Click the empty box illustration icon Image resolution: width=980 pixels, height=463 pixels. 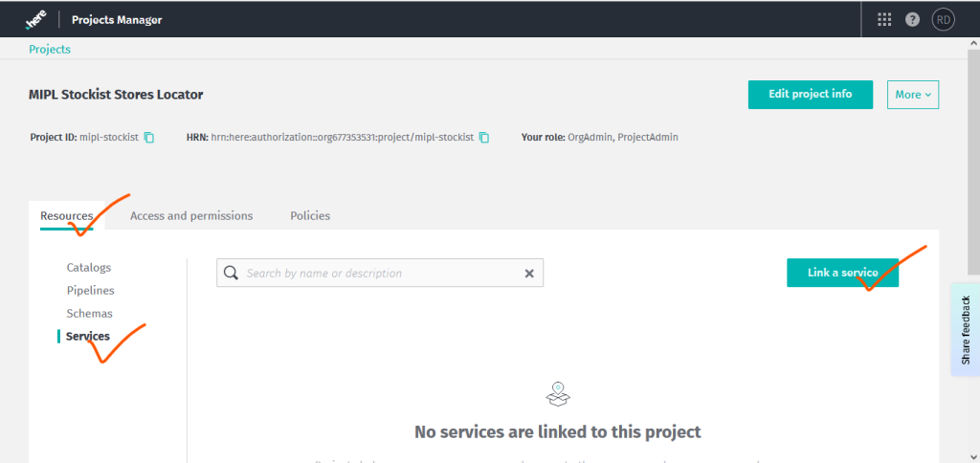558,394
